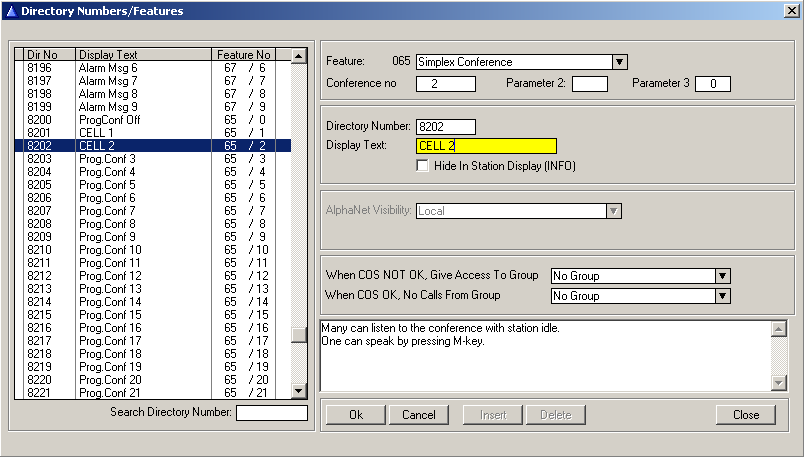Click the yellow Display Text field
The height and width of the screenshot is (457, 804).
pos(486,146)
